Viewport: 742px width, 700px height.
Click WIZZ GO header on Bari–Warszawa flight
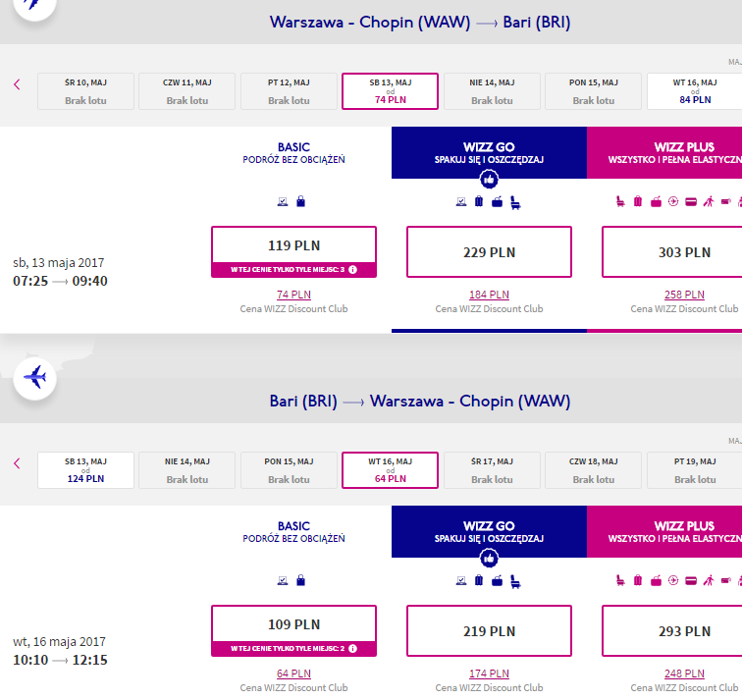[x=489, y=531]
